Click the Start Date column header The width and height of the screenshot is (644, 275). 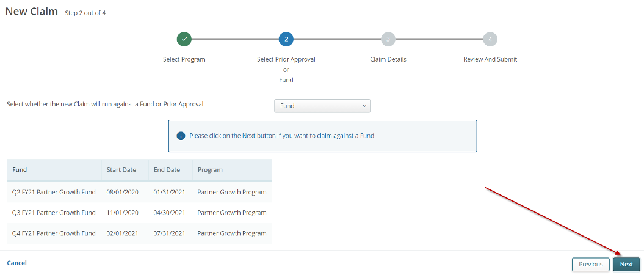(121, 170)
